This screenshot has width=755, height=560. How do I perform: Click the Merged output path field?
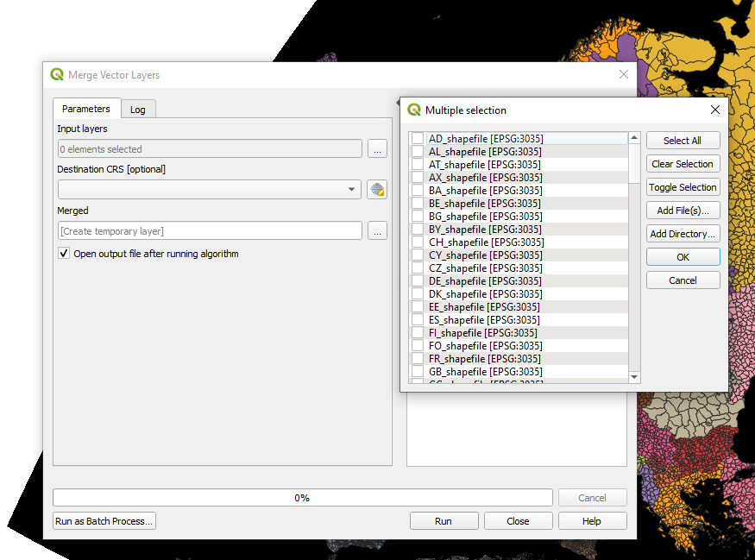210,230
